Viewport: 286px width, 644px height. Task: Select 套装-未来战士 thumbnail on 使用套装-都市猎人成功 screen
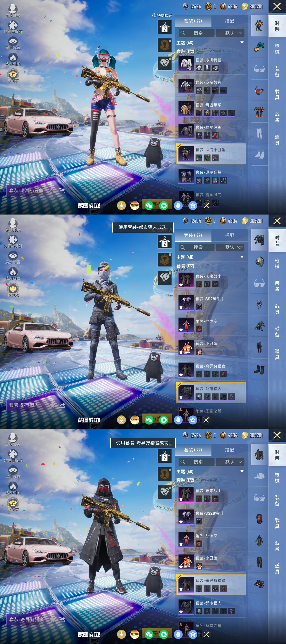coord(186,280)
